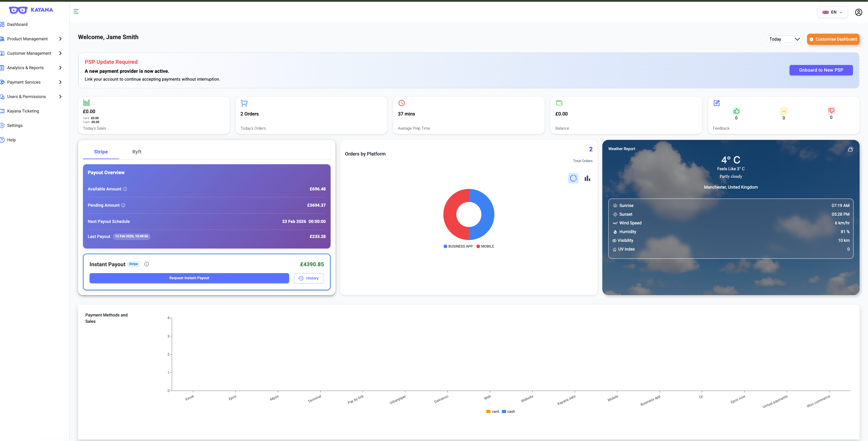Viewport: 868px width, 441px height.
Task: Open payout History button
Action: pos(309,278)
